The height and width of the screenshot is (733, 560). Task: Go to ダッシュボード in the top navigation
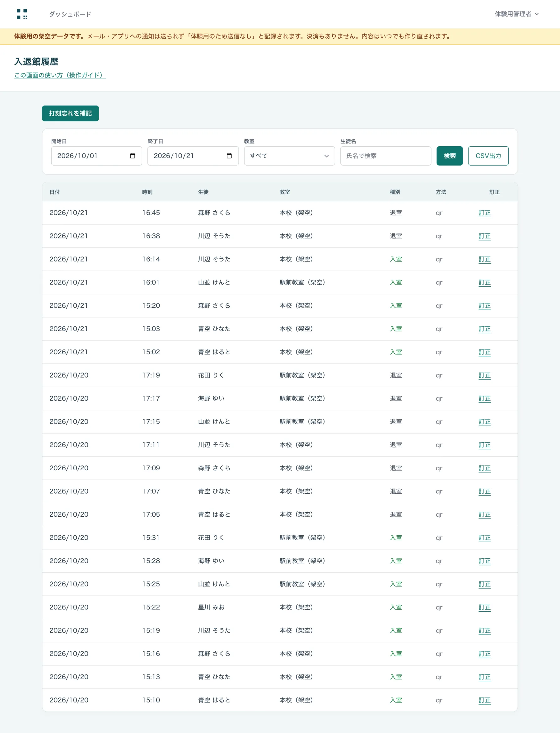coord(70,14)
